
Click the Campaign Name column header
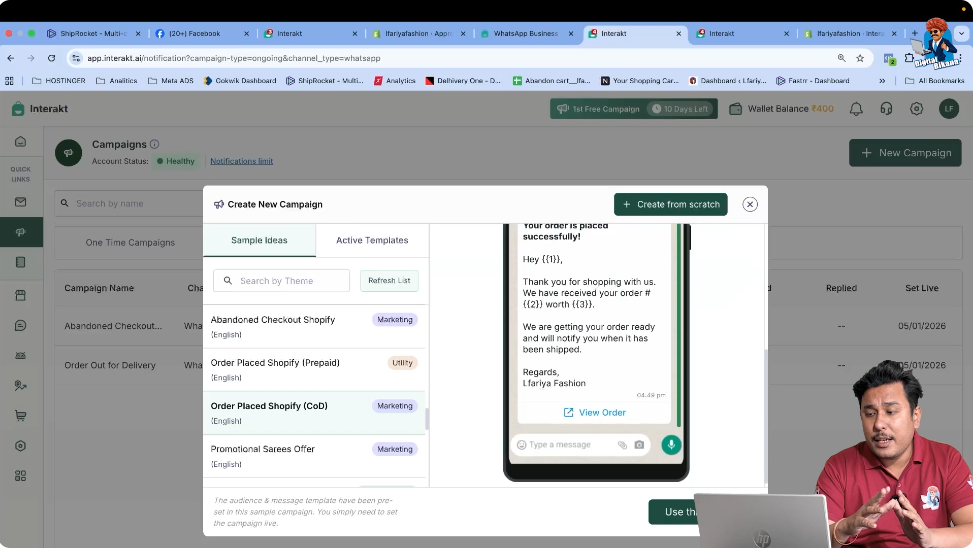(99, 288)
